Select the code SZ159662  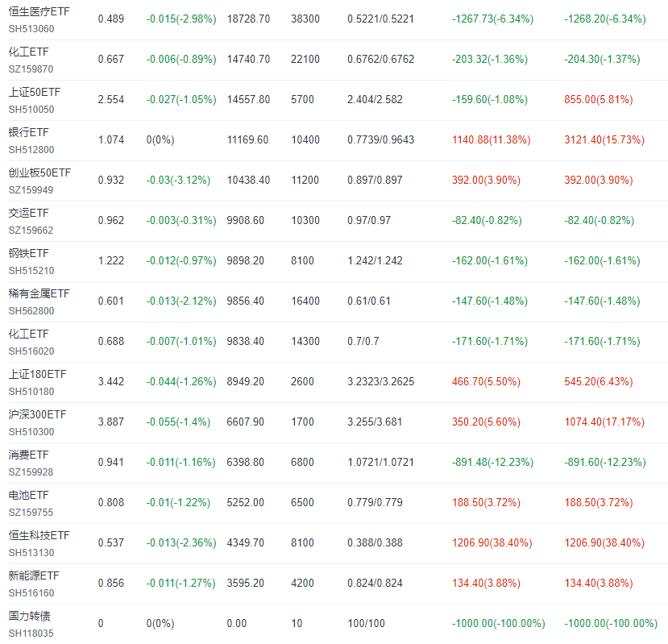coord(31,231)
